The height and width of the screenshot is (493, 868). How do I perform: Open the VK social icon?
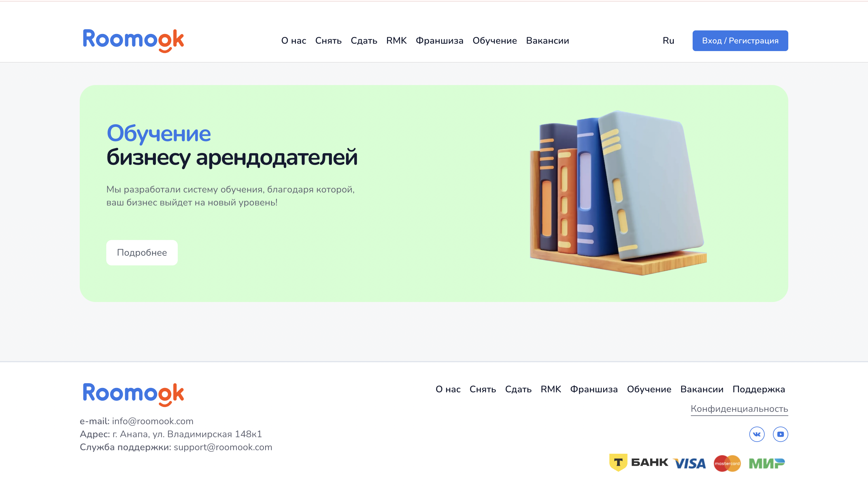point(757,434)
